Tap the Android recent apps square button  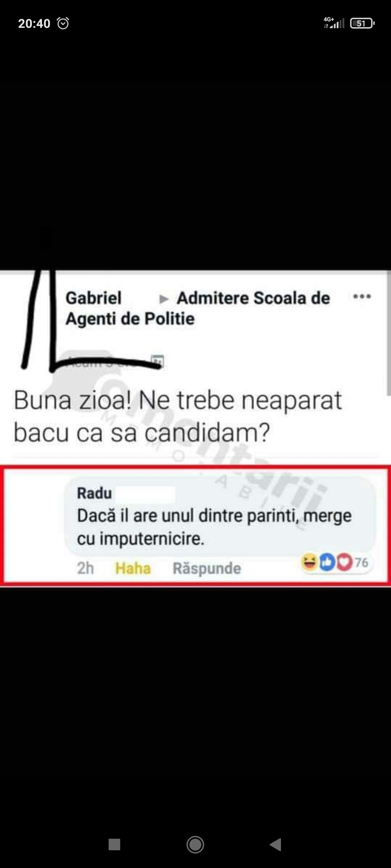pyautogui.click(x=114, y=844)
